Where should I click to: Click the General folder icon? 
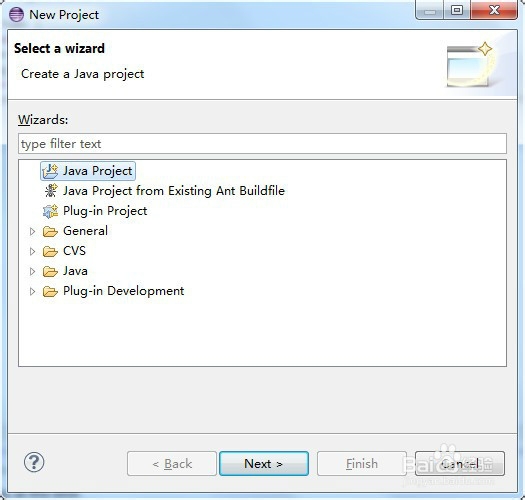(x=50, y=231)
